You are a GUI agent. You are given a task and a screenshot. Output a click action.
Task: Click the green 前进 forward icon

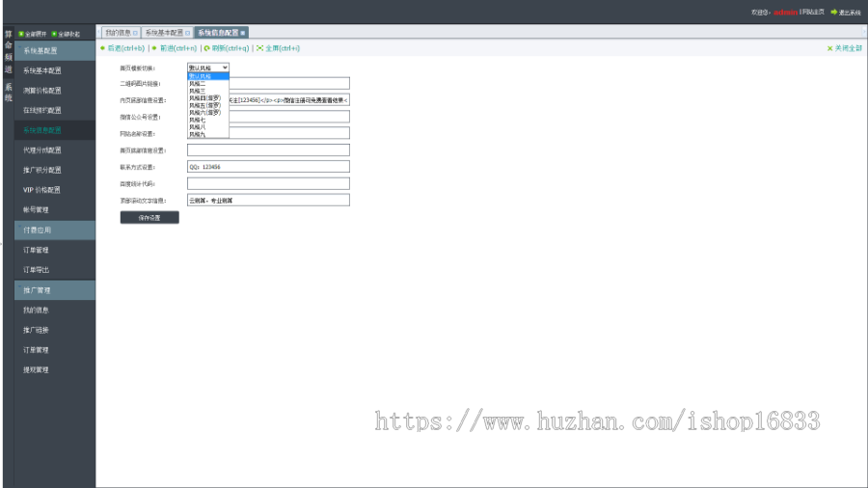click(x=154, y=48)
